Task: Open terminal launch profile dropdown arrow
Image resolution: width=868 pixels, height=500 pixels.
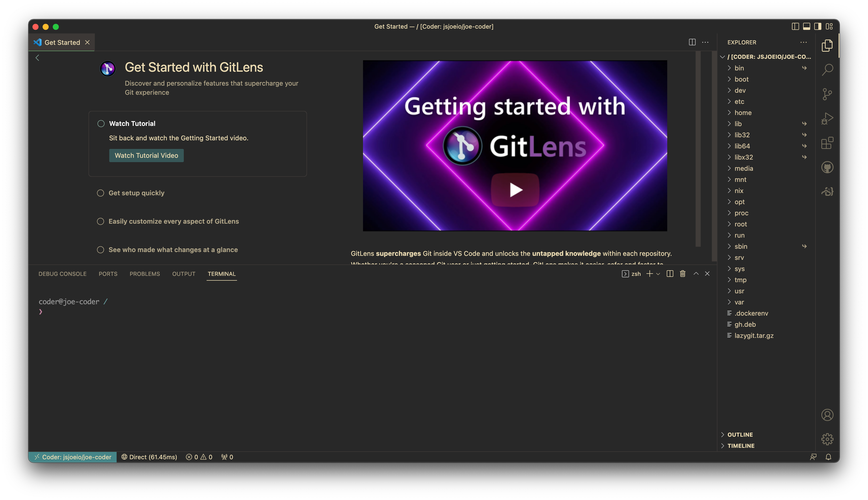Action: coord(658,274)
